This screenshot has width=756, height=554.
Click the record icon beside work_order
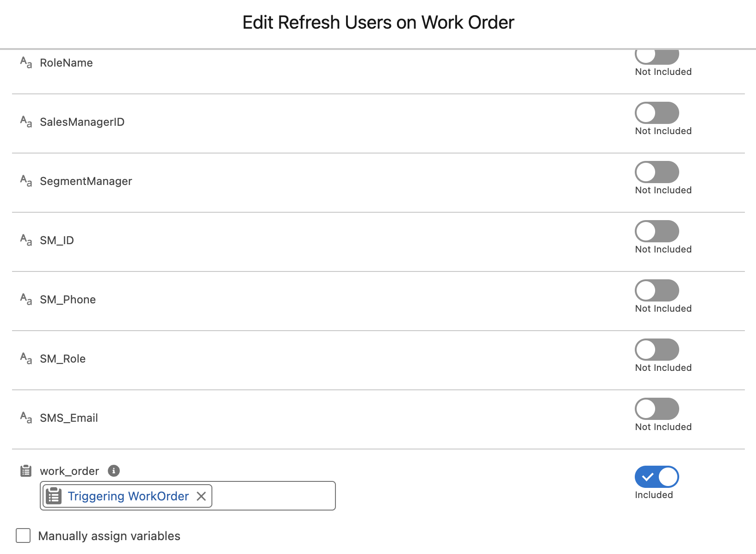click(x=25, y=471)
